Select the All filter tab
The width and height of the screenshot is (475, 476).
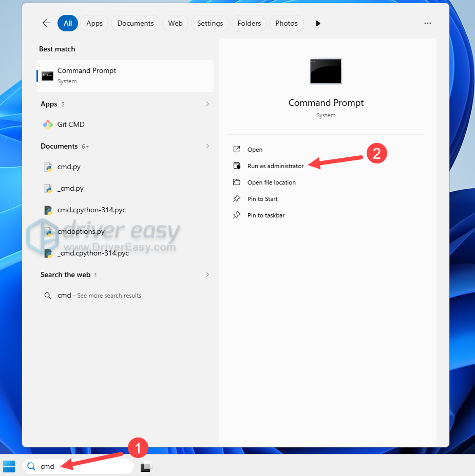pos(68,23)
